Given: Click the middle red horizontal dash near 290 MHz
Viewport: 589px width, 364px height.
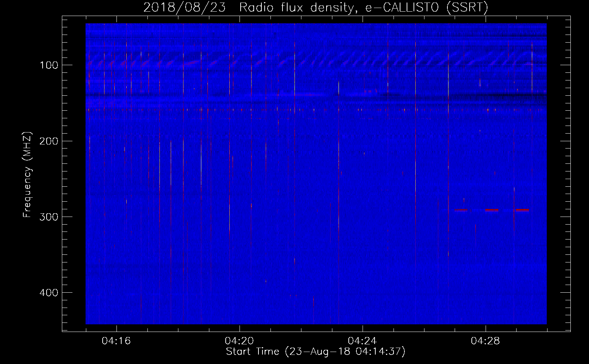Looking at the screenshot, I should pos(492,210).
